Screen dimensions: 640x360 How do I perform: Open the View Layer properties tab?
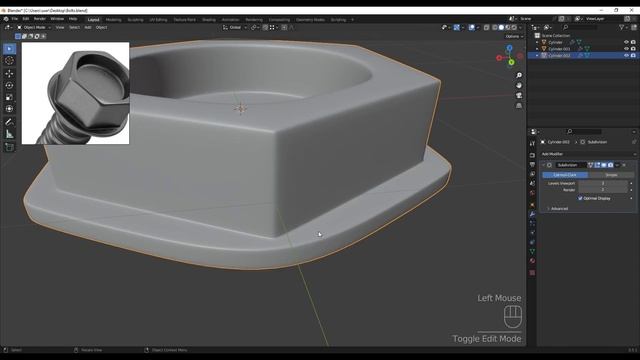click(x=532, y=174)
